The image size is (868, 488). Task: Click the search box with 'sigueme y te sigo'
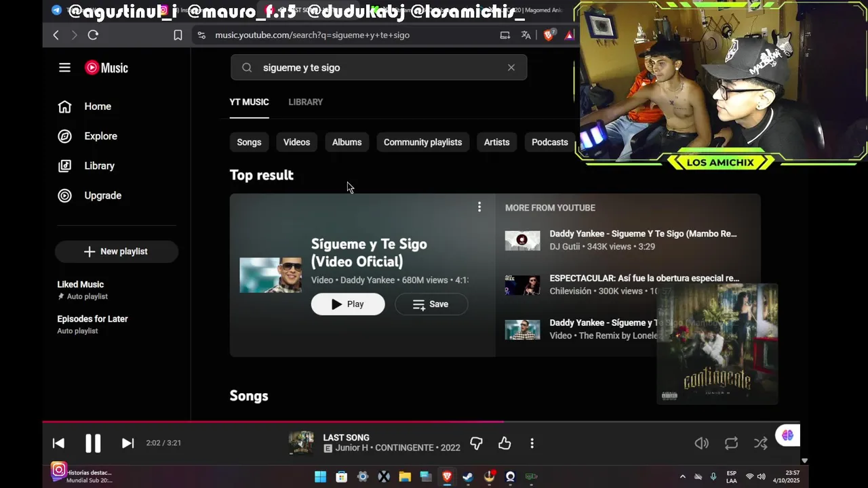[380, 68]
